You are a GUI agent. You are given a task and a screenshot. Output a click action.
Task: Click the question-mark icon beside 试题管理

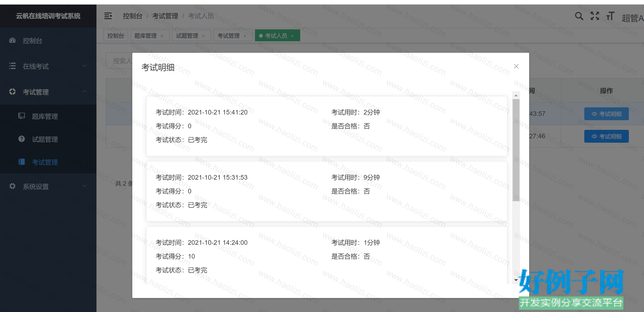point(22,139)
